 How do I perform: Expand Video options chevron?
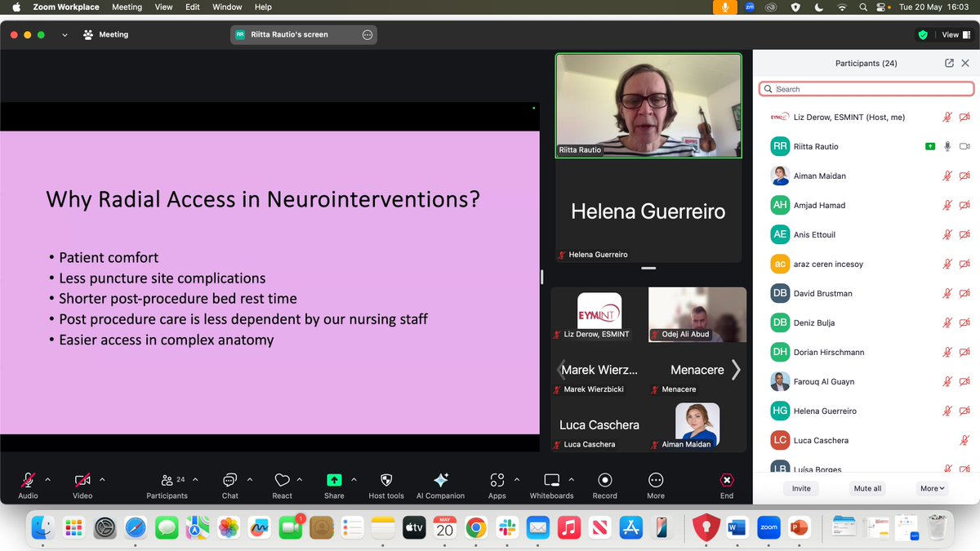pyautogui.click(x=102, y=480)
